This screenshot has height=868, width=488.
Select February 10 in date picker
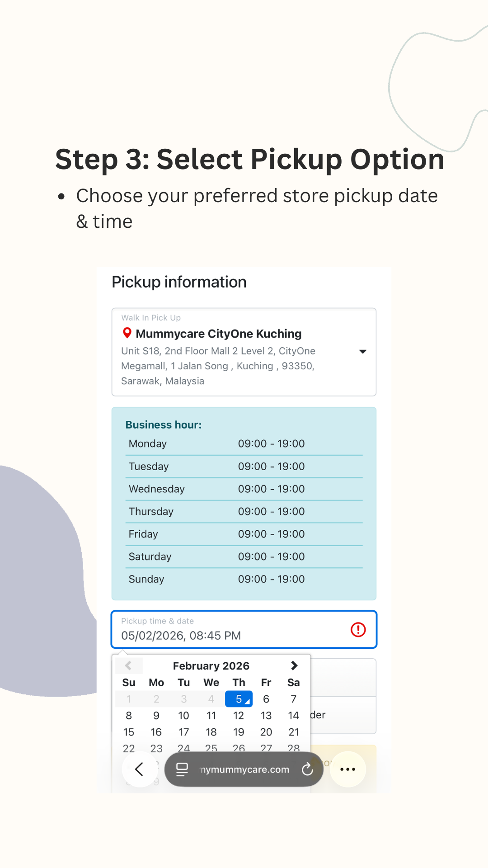(183, 716)
